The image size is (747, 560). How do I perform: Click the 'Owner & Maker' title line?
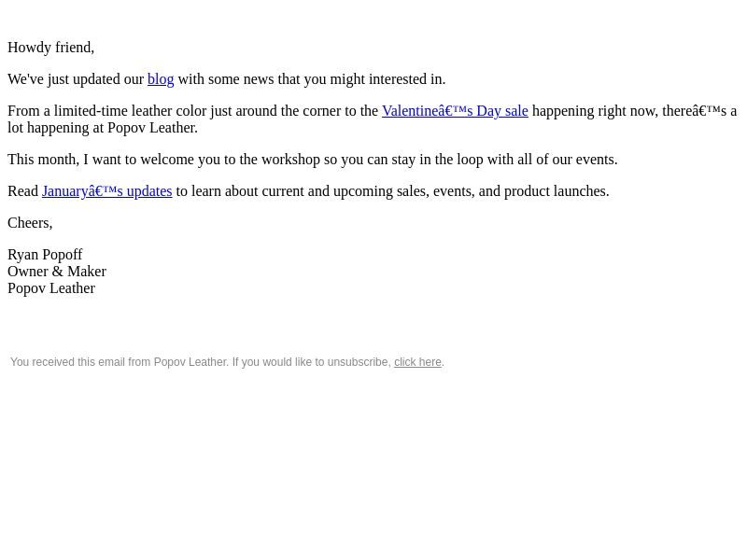point(57,271)
